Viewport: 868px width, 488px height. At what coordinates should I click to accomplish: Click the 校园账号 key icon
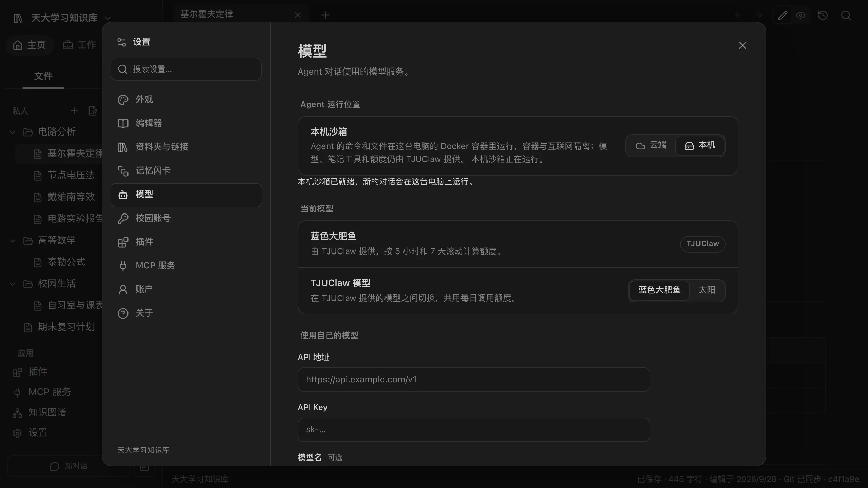point(123,219)
